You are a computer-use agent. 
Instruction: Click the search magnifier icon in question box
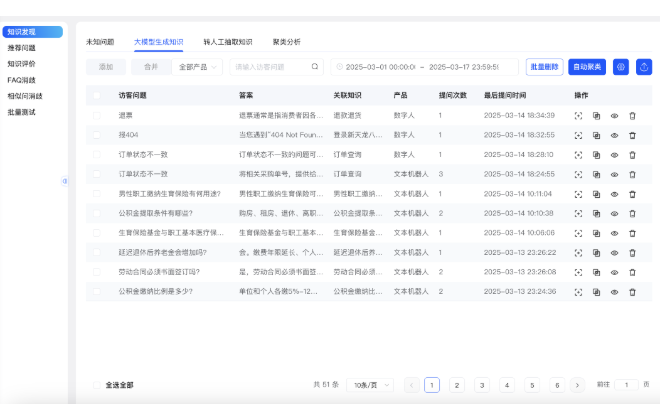315,67
